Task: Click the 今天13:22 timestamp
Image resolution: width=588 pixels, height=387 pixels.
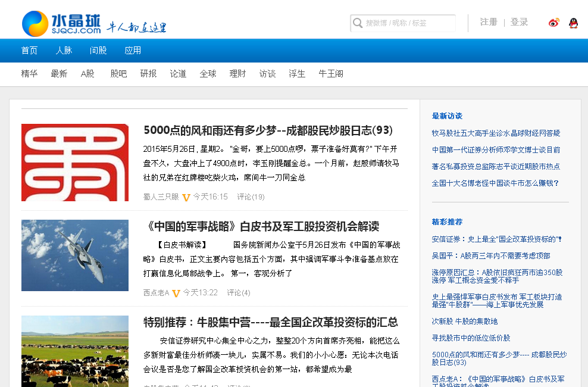Action: pos(200,293)
